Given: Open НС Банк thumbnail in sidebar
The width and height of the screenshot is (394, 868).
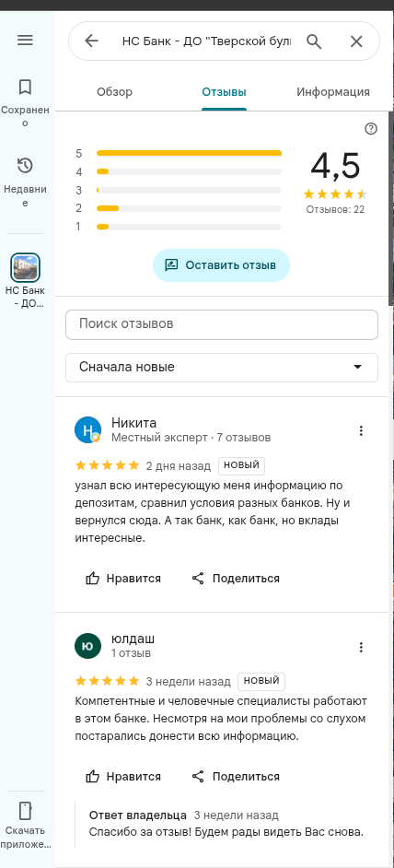Looking at the screenshot, I should tap(25, 267).
